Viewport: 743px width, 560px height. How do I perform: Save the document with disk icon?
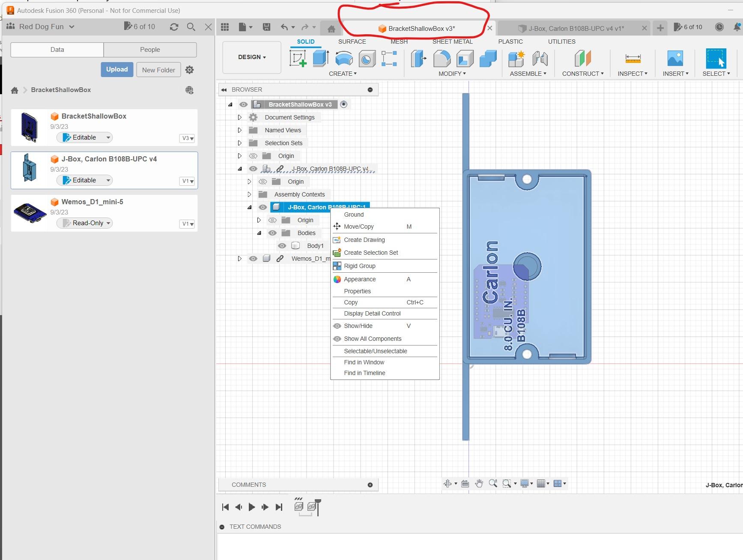click(x=266, y=27)
